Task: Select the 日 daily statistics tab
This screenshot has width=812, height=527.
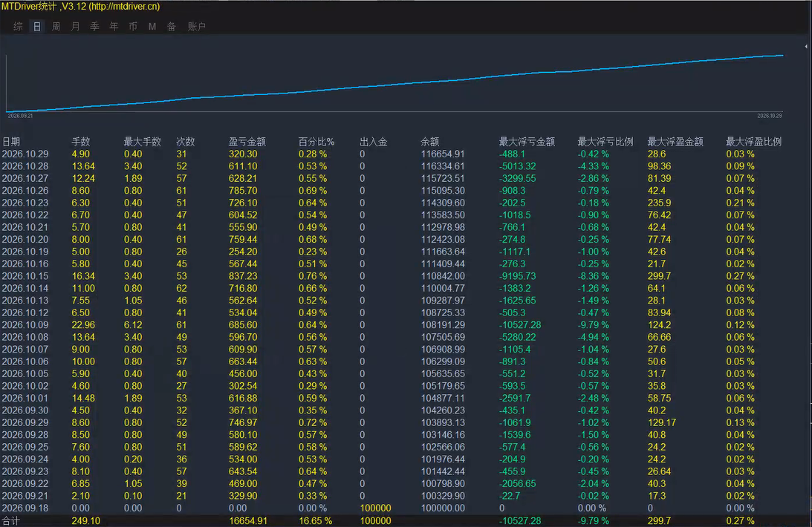Action: point(37,27)
